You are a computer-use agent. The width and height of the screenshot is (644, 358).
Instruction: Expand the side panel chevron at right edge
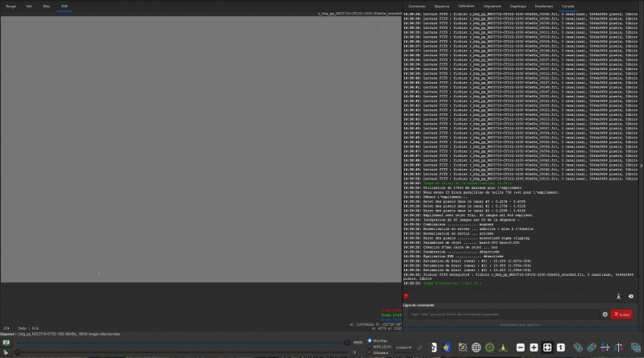tap(641, 166)
